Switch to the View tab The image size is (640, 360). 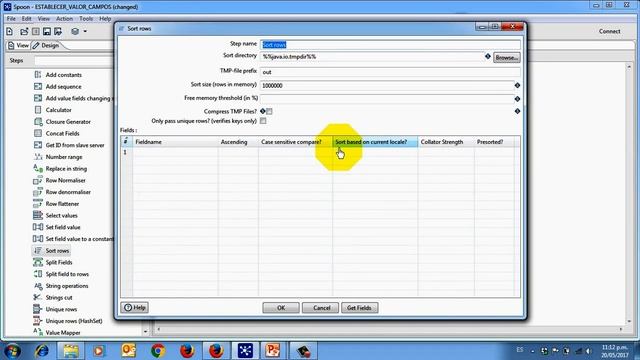pyautogui.click(x=18, y=45)
